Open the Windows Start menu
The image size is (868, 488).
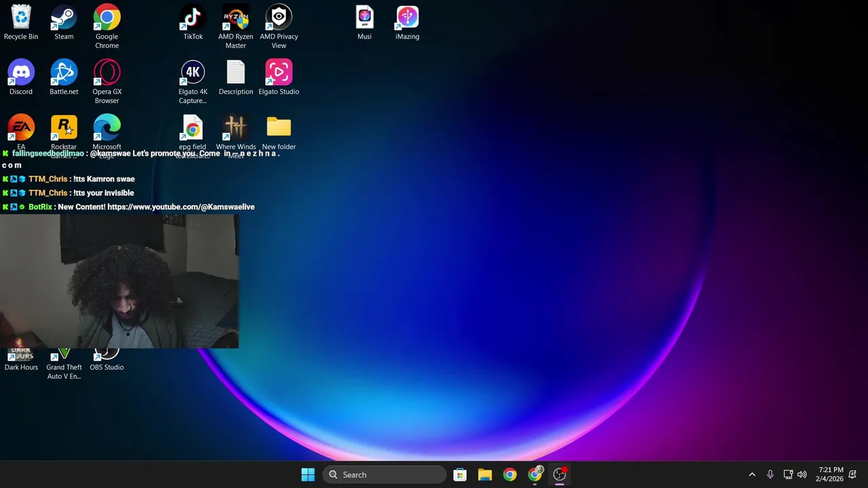308,474
